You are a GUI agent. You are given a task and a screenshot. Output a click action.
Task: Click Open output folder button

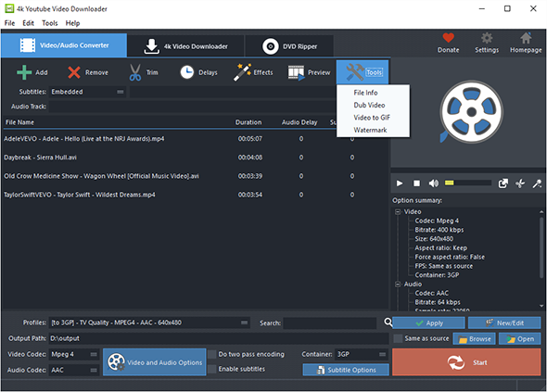pos(520,338)
